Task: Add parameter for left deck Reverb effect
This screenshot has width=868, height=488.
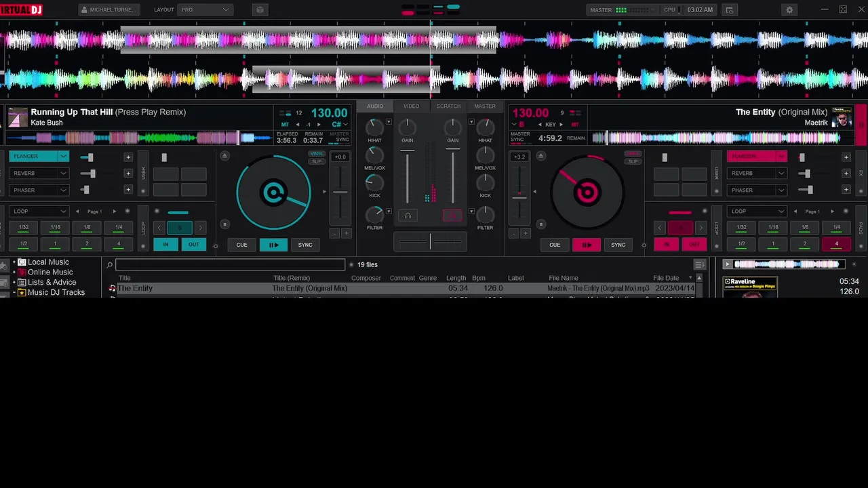Action: click(127, 174)
